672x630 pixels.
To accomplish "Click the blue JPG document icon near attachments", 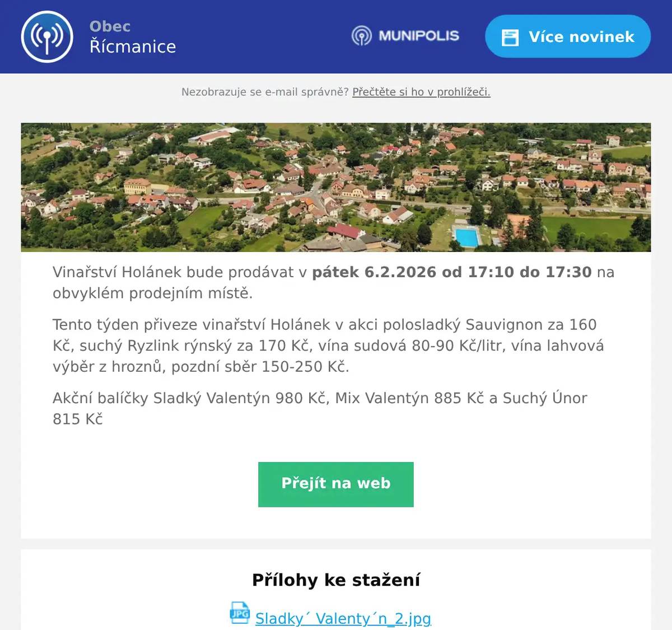I will [240, 615].
